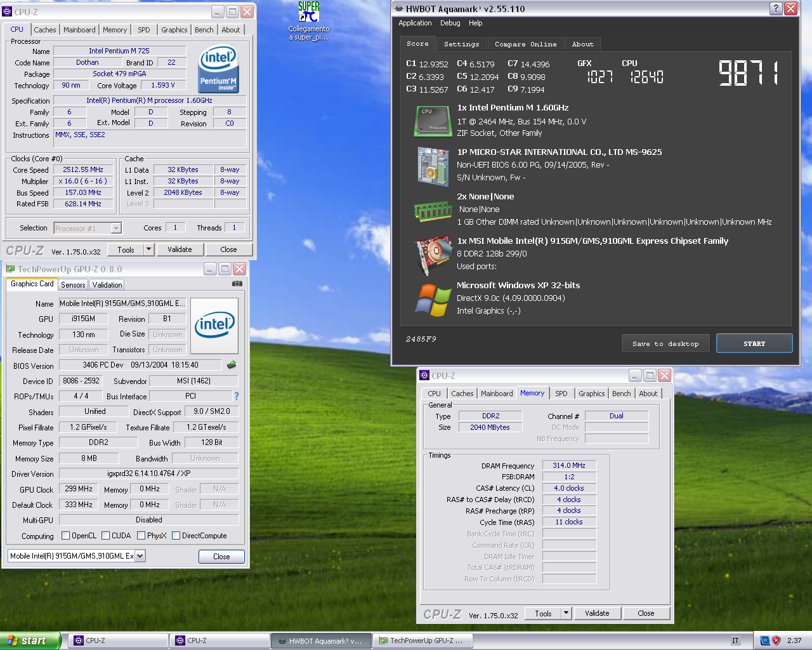Click the Core Speed 2512.55 MHz value
The width and height of the screenshot is (812, 650).
click(x=82, y=170)
